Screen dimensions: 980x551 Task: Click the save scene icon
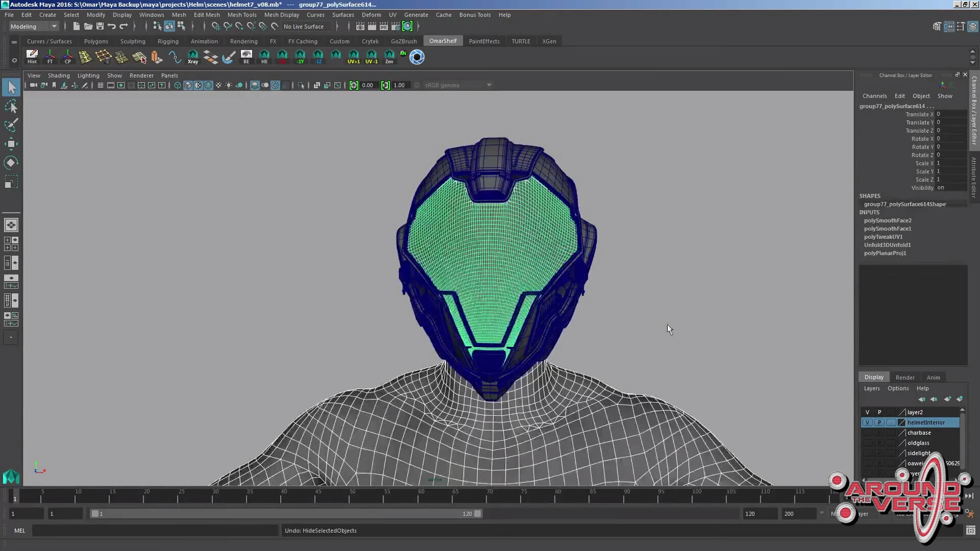click(x=100, y=26)
